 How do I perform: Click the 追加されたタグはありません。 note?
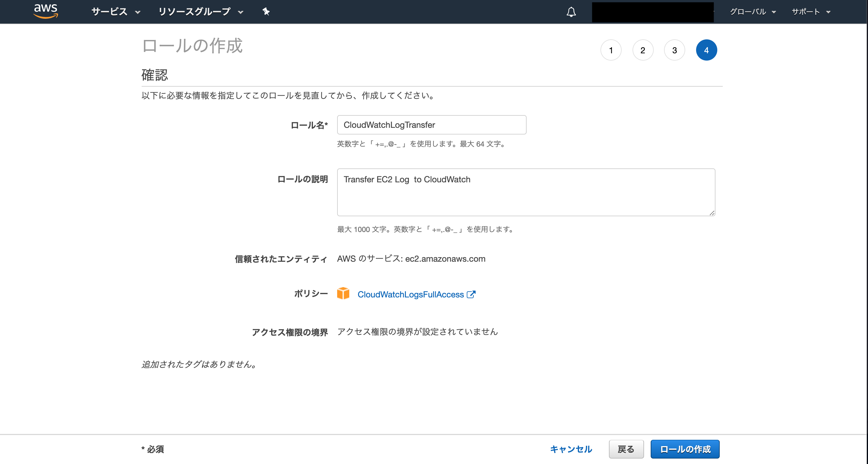(x=200, y=364)
